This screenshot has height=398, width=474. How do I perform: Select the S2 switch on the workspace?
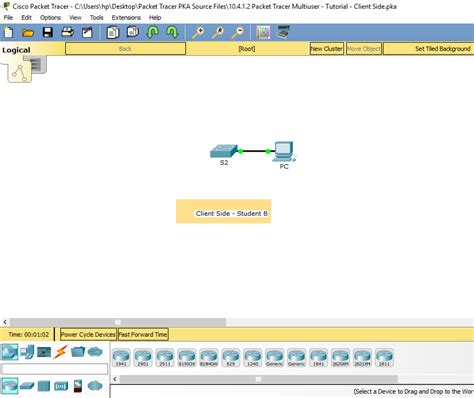pos(224,151)
